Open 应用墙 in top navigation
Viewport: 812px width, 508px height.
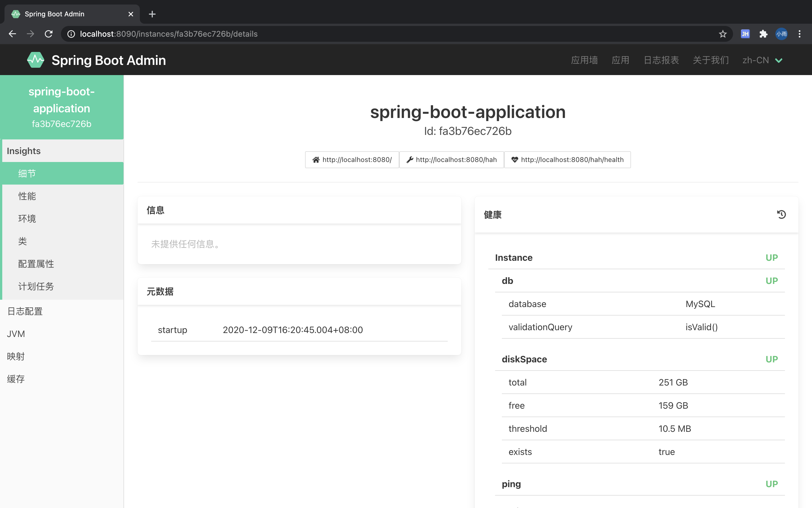pyautogui.click(x=584, y=60)
